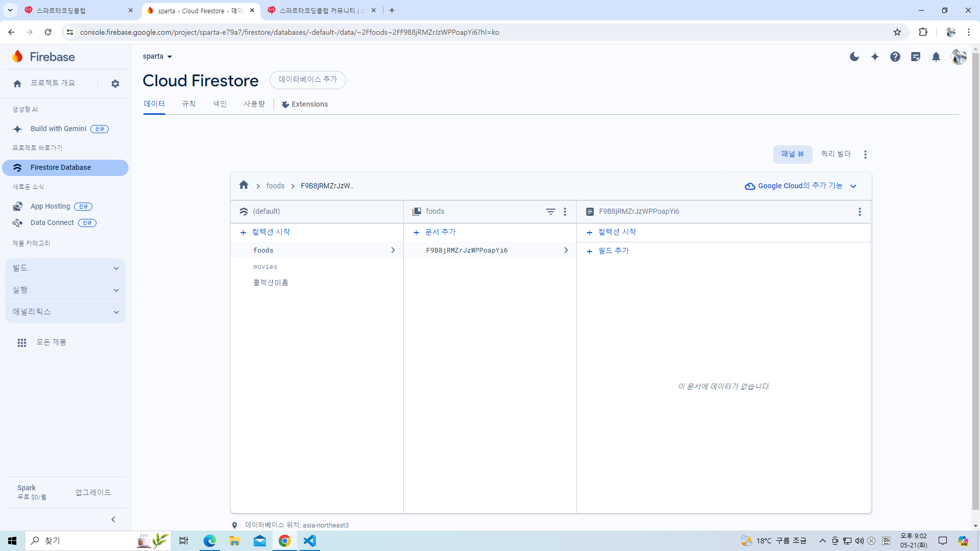Viewport: 980px width, 551px height.
Task: Select 패널 뷰 view mode
Action: pyautogui.click(x=793, y=154)
